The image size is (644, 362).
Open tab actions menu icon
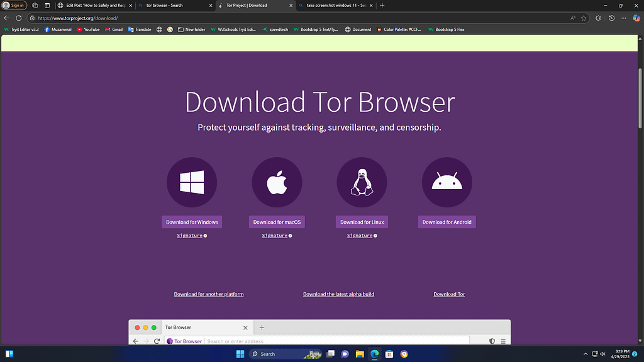[47, 5]
